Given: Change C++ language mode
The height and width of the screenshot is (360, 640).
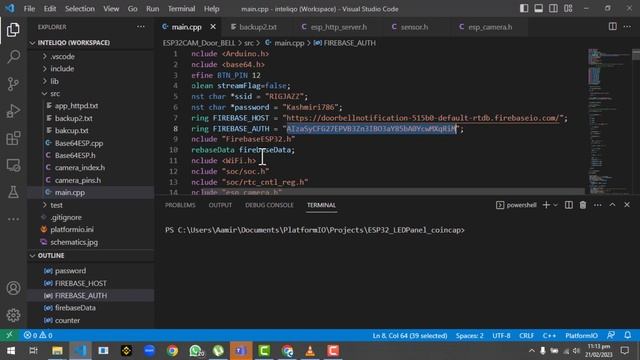Looking at the screenshot, I should (x=549, y=336).
